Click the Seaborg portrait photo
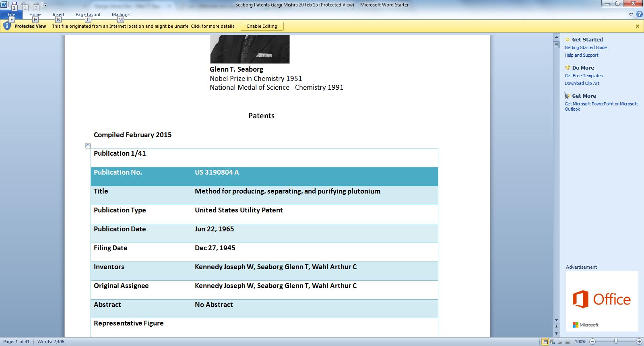 click(250, 49)
